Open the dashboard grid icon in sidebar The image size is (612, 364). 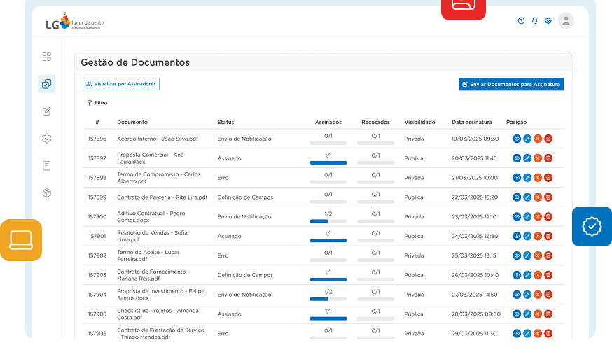[47, 57]
